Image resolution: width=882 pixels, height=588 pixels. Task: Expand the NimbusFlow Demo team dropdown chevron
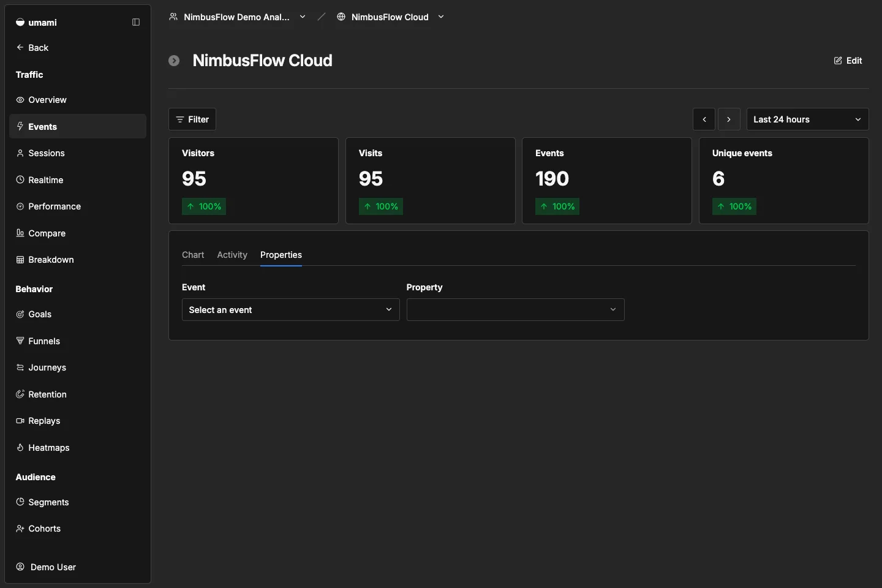303,17
